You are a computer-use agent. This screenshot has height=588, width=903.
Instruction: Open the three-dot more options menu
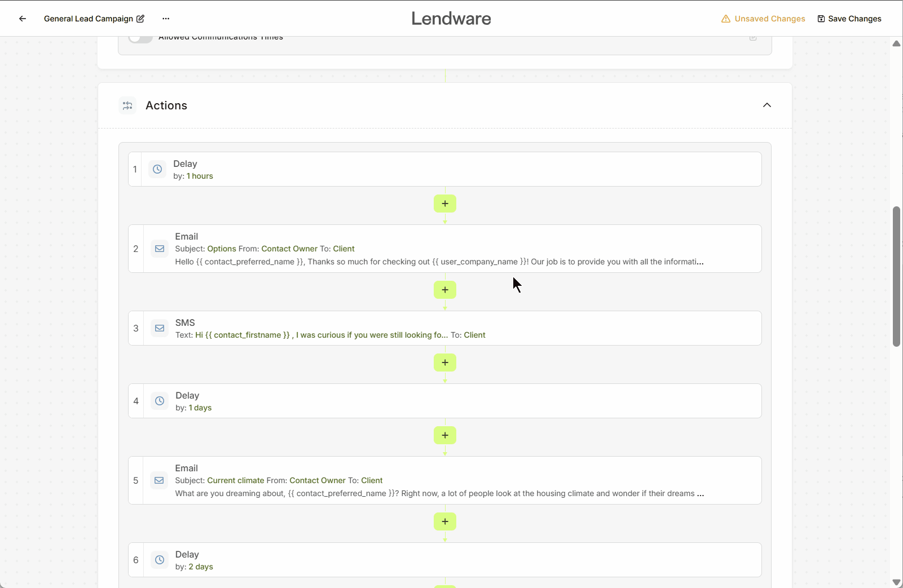[166, 19]
